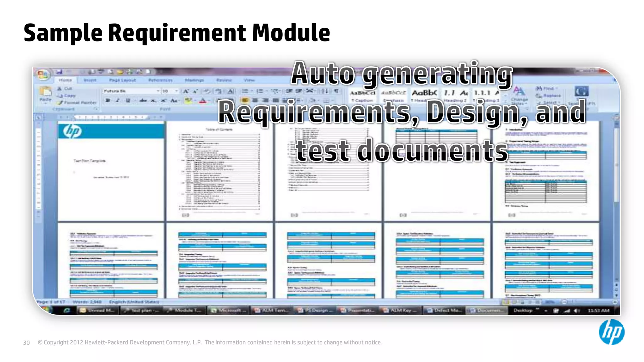
Task: Click the Numbering list icon
Action: click(260, 91)
